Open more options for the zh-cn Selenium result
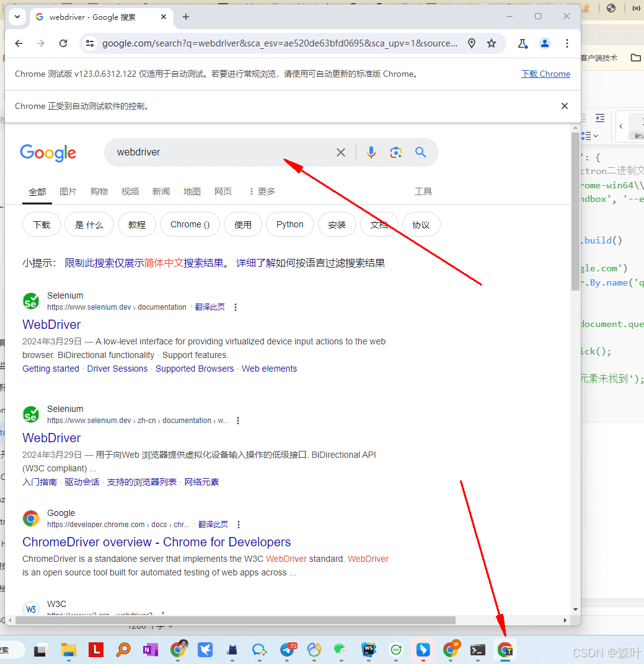The height and width of the screenshot is (664, 644). (238, 421)
